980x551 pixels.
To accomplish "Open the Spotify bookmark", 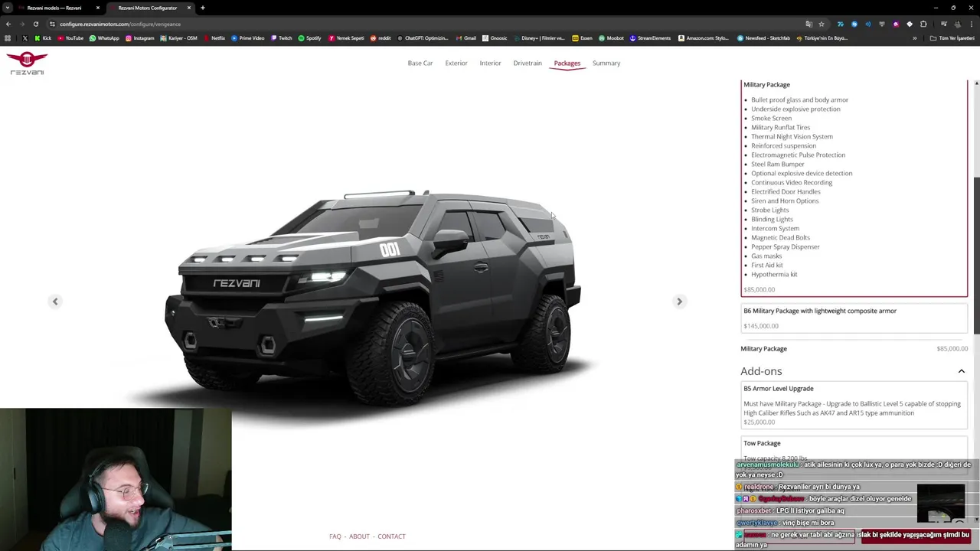I will tap(309, 38).
